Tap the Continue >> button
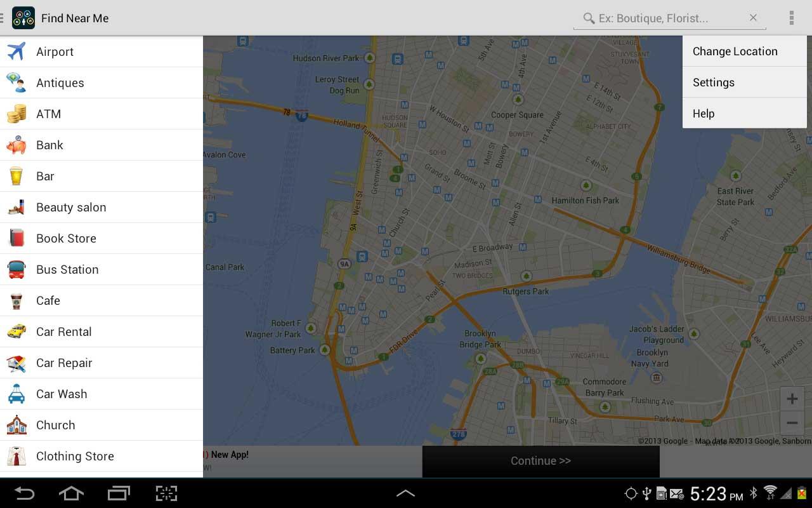812x508 pixels. click(x=541, y=461)
